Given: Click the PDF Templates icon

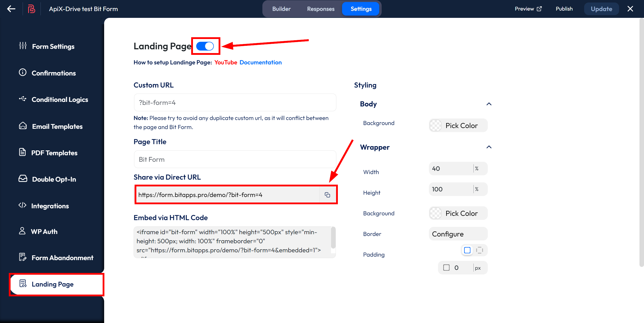Looking at the screenshot, I should 23,152.
